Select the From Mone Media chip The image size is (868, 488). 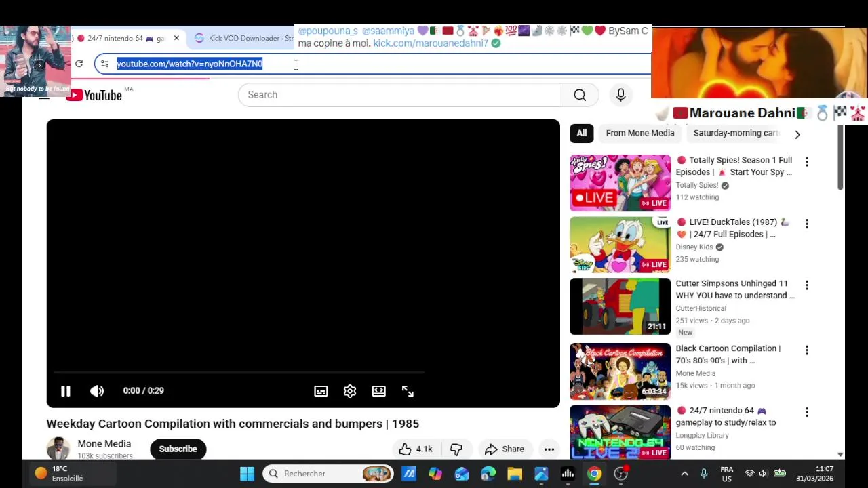coord(640,133)
